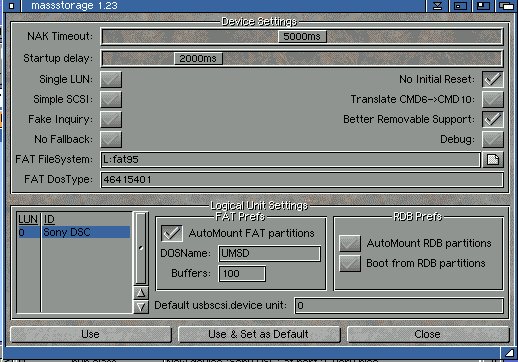Image resolution: width=518 pixels, height=362 pixels.
Task: Click the DOSName UMSD field
Action: [x=269, y=254]
